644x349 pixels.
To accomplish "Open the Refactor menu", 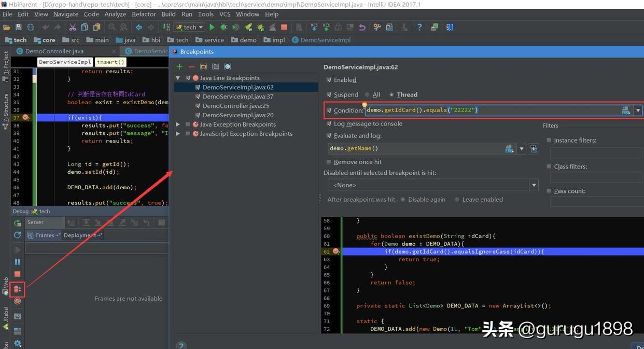I will click(143, 14).
